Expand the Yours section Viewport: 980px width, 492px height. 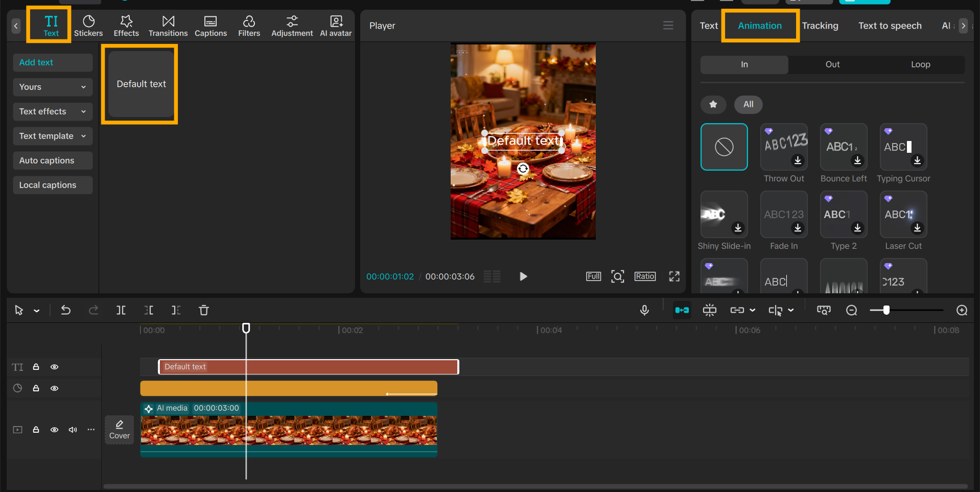tap(52, 87)
